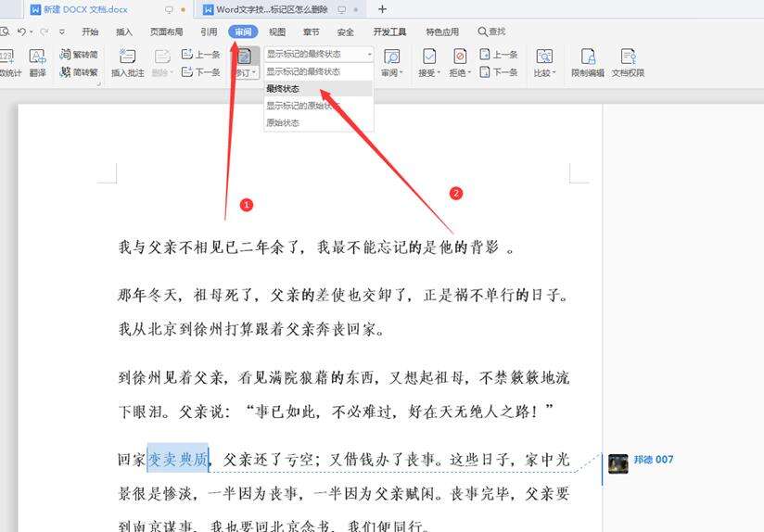Click the line beginning 那年冬天，祖母死了
This screenshot has height=532, width=764.
343,295
